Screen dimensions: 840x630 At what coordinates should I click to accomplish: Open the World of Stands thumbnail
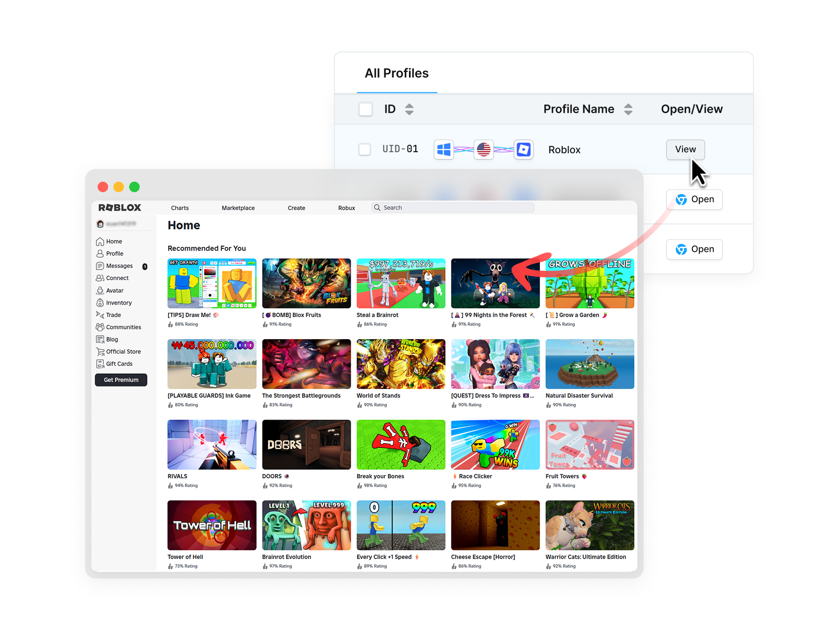point(401,364)
